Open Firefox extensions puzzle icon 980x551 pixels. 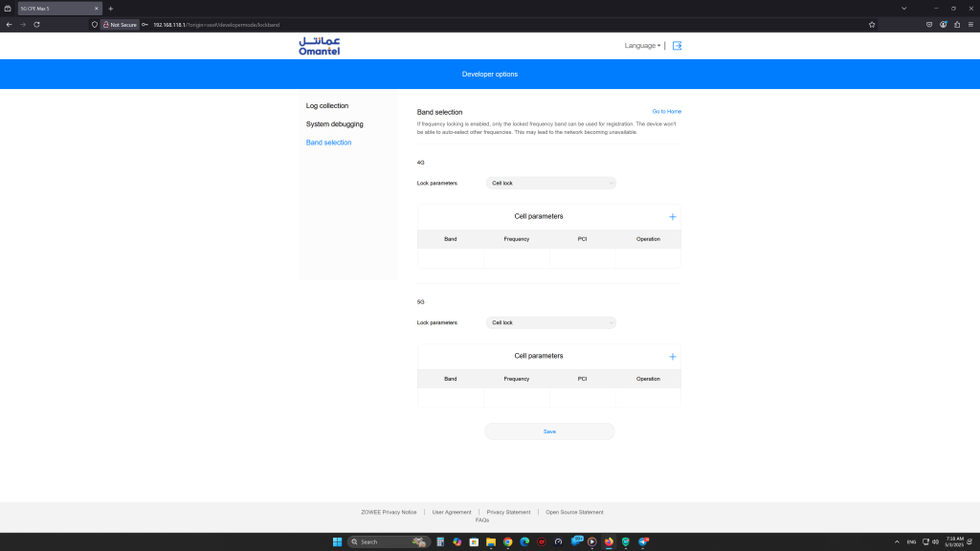[x=957, y=24]
